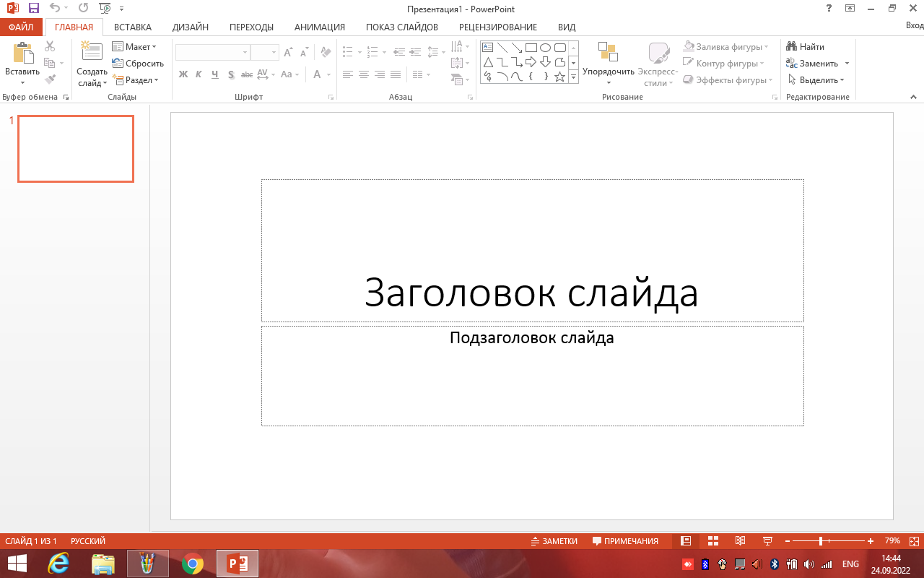Switch to the АНИМАЦИЯ tab
The width and height of the screenshot is (924, 578).
[x=319, y=27]
